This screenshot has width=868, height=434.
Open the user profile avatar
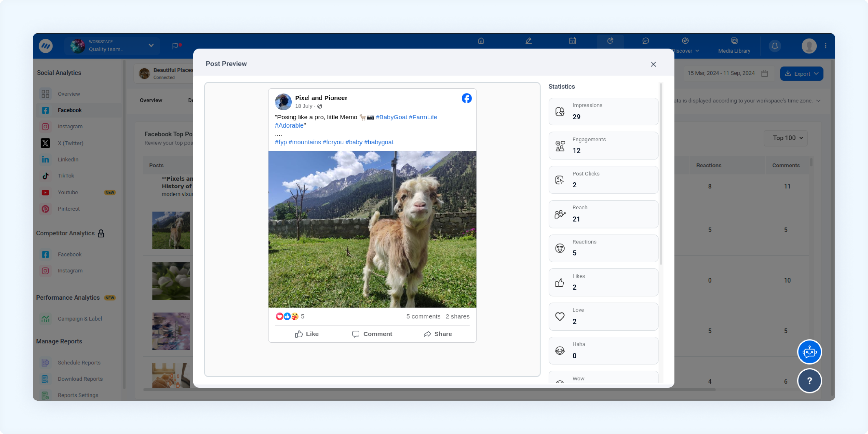[809, 45]
